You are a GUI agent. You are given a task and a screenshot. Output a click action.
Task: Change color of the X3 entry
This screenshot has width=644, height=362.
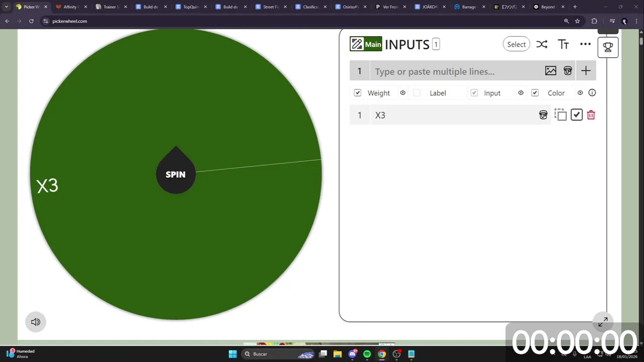tap(543, 115)
